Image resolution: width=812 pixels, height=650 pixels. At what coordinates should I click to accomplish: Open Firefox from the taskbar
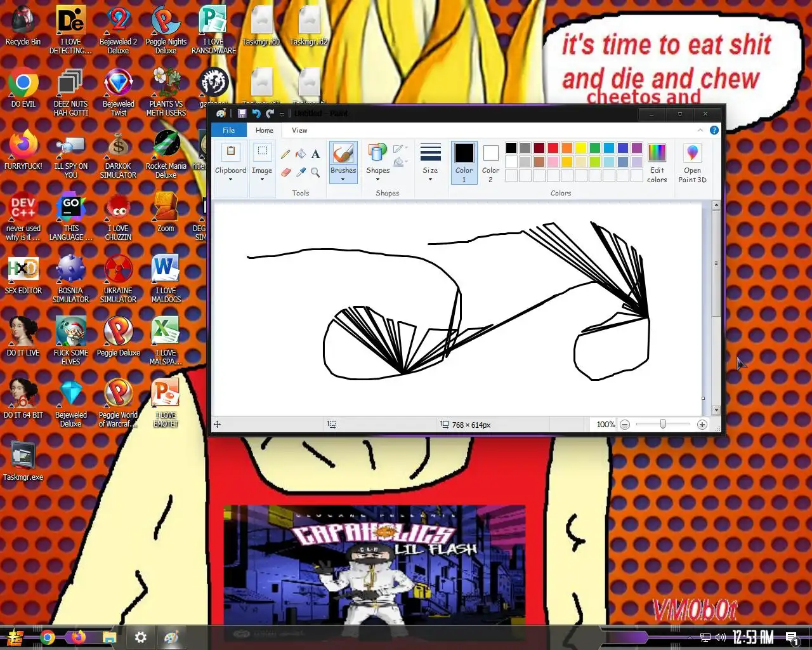(79, 637)
